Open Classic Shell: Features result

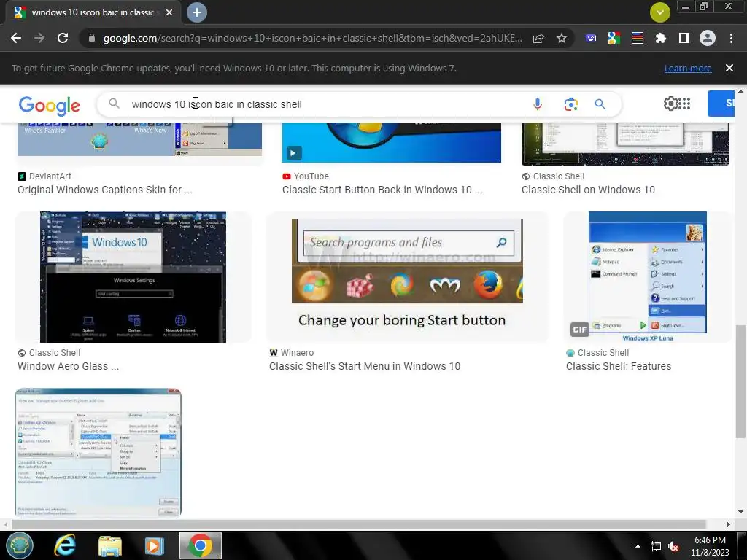click(x=619, y=366)
